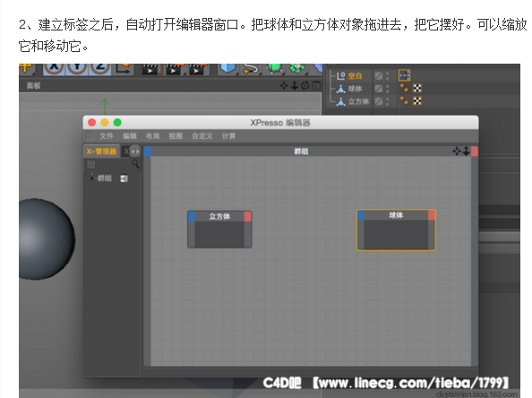Image resolution: width=532 pixels, height=398 pixels.
Task: Open 文件 menu in XPresso editor
Action: point(107,136)
